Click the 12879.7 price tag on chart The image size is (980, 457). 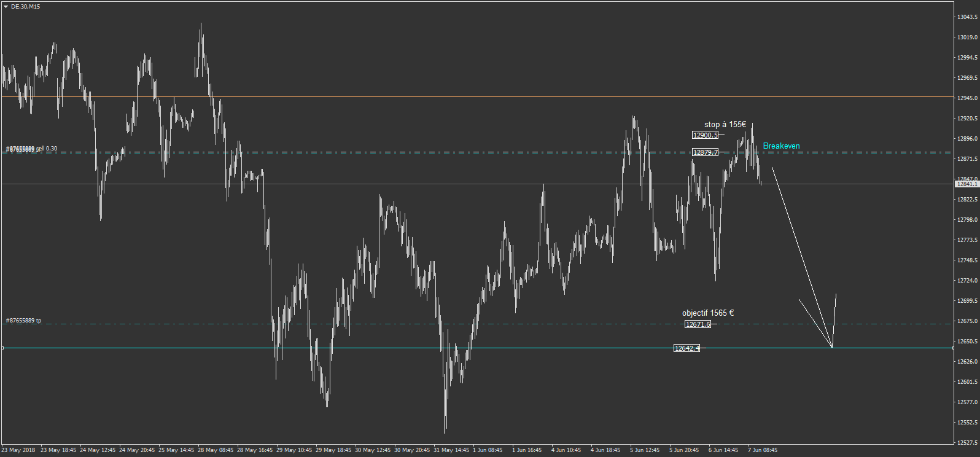(x=705, y=152)
